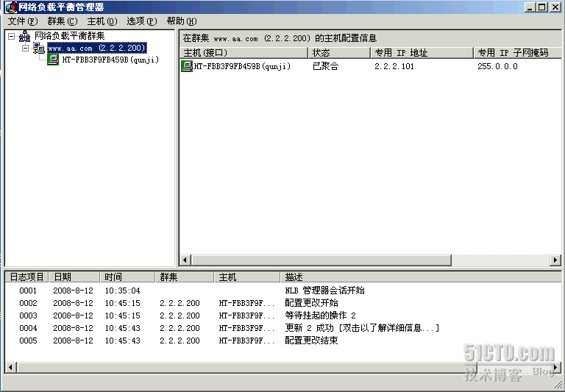The image size is (565, 392).
Task: Click the 群集 log column header
Action: (x=185, y=277)
